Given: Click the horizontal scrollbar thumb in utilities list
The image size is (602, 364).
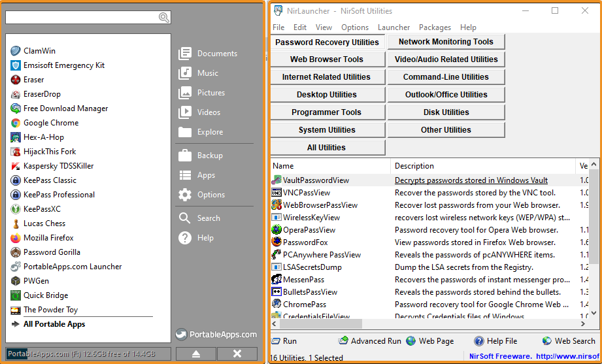Looking at the screenshot, I should coord(321,324).
